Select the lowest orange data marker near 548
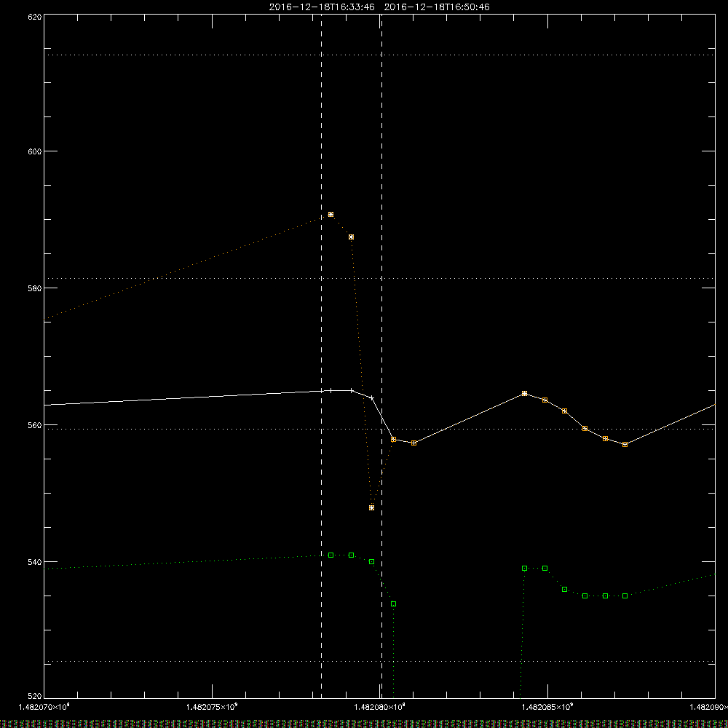 point(371,508)
